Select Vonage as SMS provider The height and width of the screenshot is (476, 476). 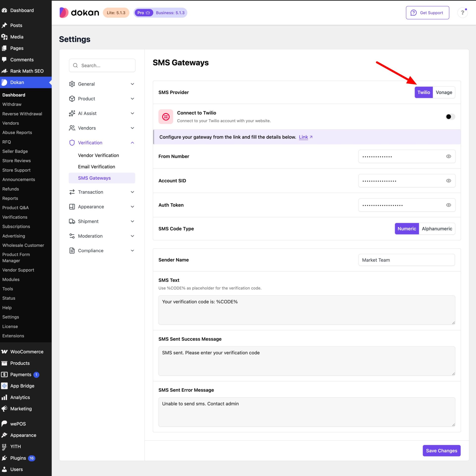444,92
